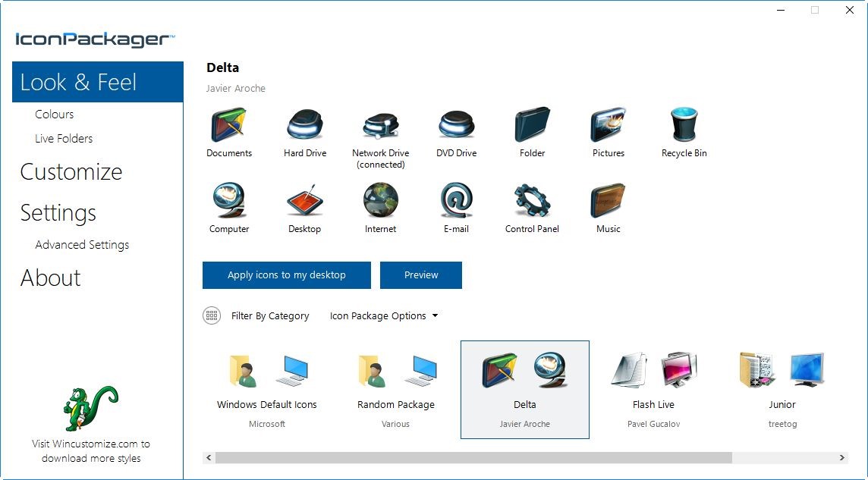Minimize the IconPackager window

click(781, 10)
